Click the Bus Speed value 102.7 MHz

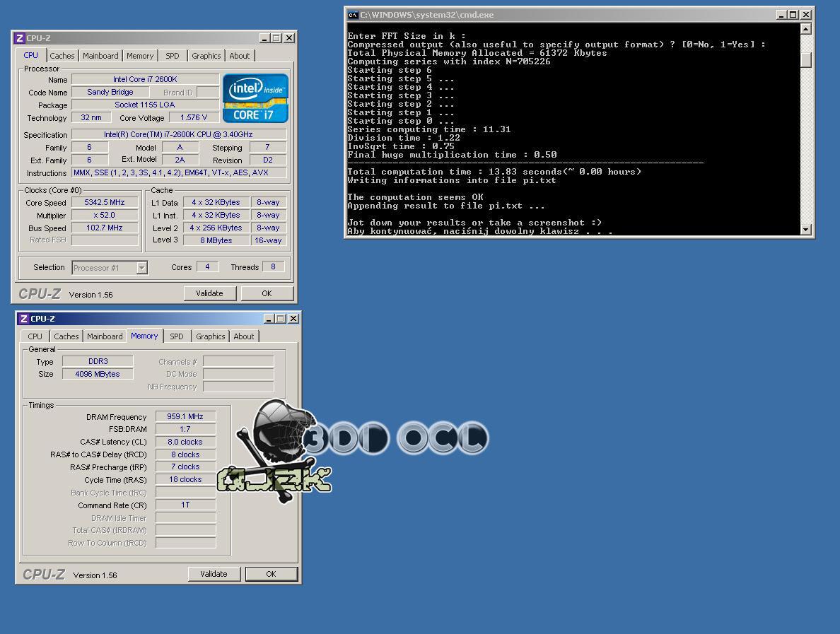(x=105, y=228)
